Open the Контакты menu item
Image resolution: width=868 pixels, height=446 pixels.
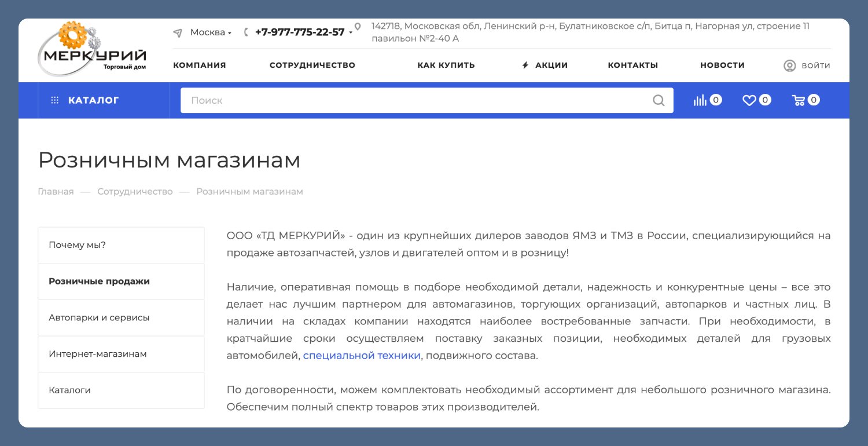(x=633, y=65)
